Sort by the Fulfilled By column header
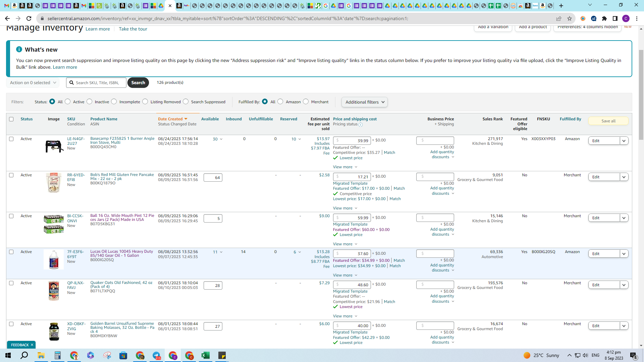Image resolution: width=644 pixels, height=362 pixels. click(570, 119)
